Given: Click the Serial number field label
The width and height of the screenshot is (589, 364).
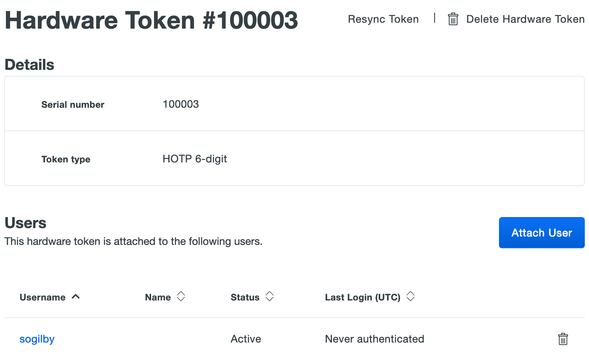Looking at the screenshot, I should tap(73, 105).
